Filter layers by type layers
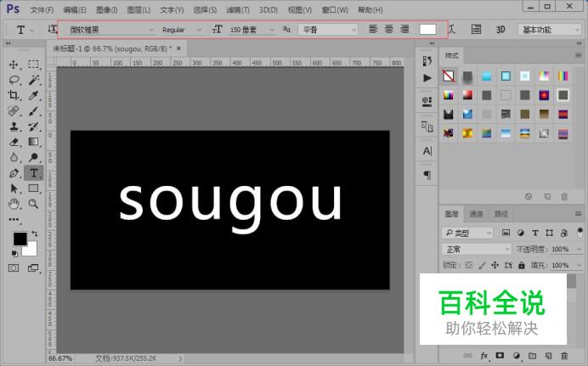This screenshot has width=588, height=366. point(535,233)
